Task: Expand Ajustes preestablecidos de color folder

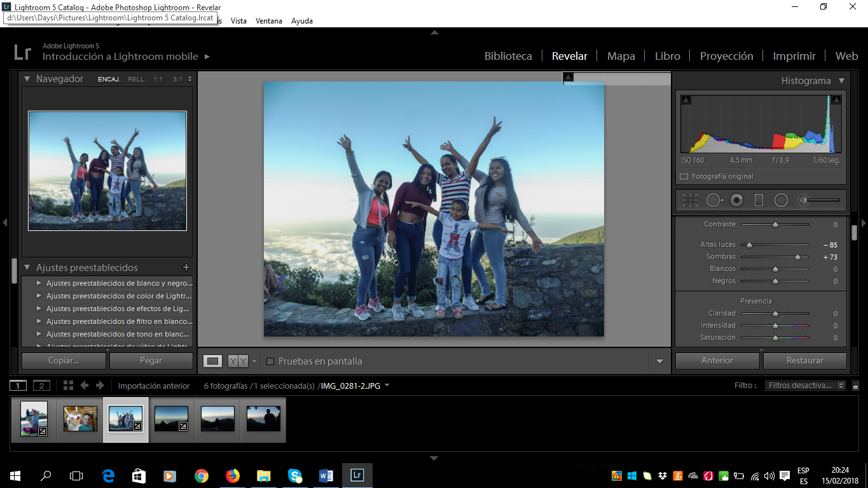Action: [39, 296]
